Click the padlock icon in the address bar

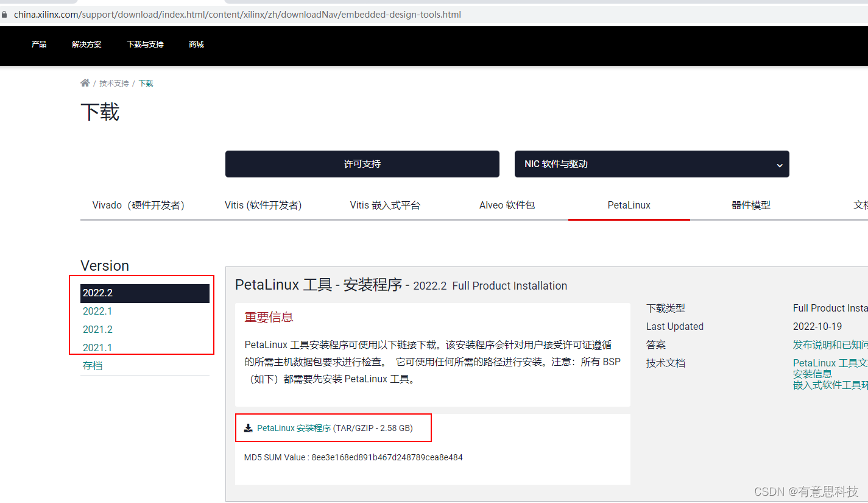(x=5, y=13)
